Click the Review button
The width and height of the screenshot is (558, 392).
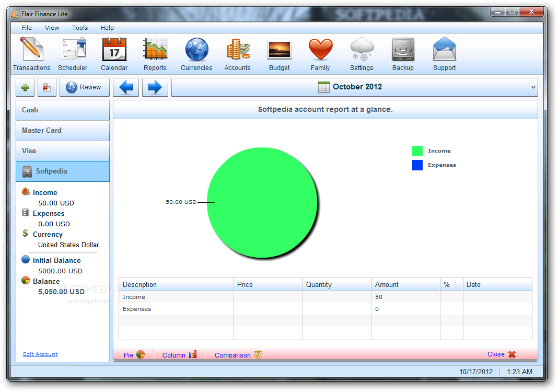(x=84, y=87)
